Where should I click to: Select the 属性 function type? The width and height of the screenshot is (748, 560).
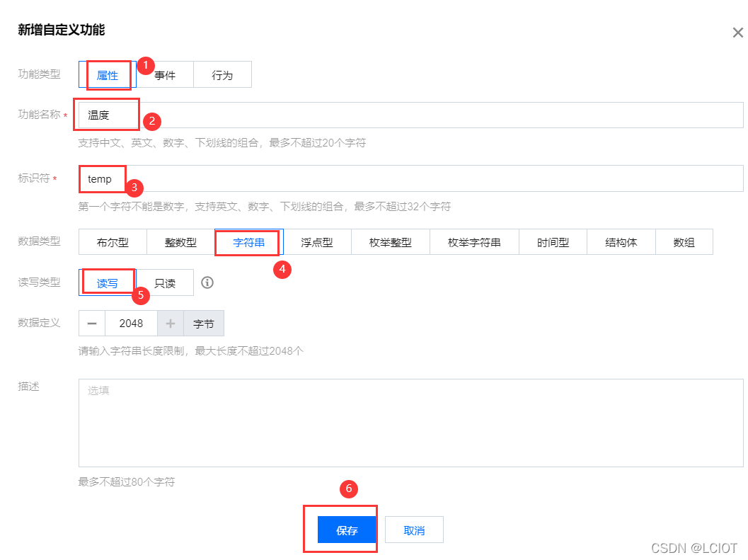[107, 74]
